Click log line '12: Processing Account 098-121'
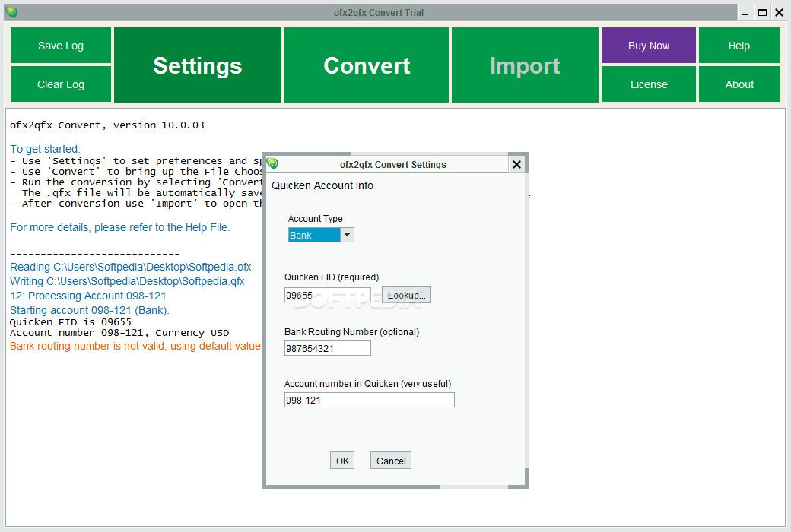 tap(87, 296)
